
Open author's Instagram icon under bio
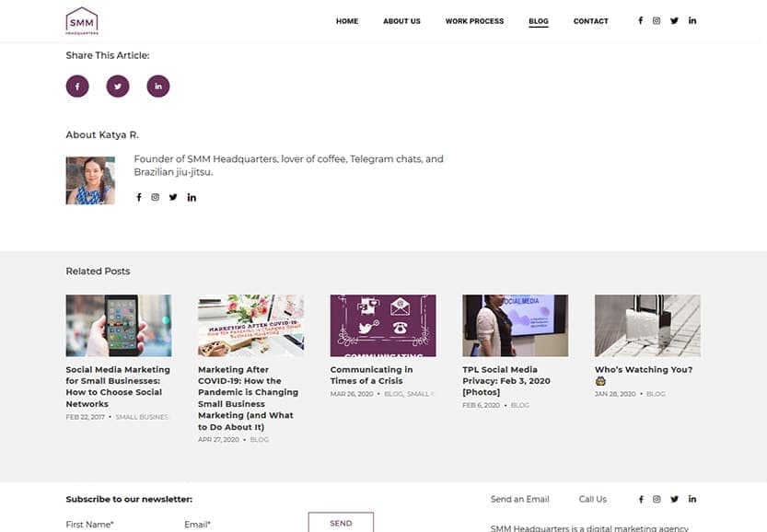tap(156, 197)
